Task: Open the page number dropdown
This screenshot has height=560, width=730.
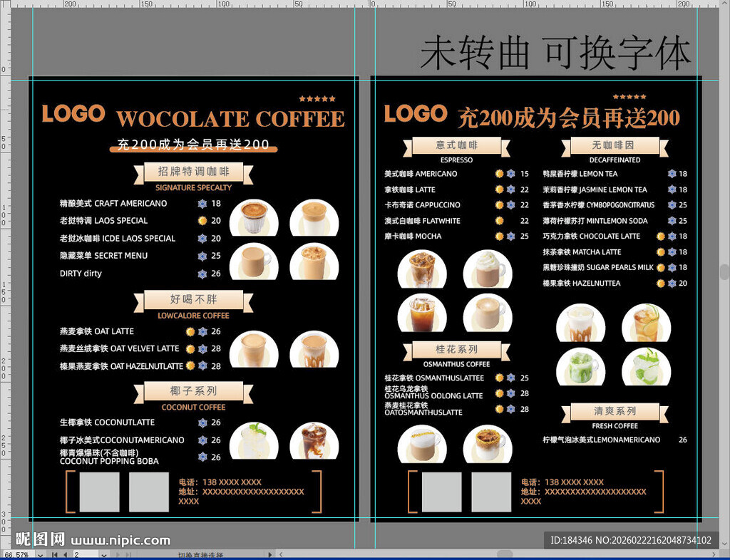Action: [x=104, y=555]
